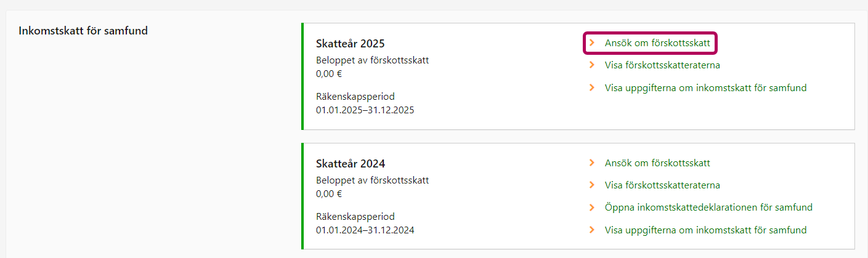This screenshot has width=868, height=258.
Task: Click chevron before 2024 'Visa uppgifterna om inkomstskatt'
Action: coord(592,230)
